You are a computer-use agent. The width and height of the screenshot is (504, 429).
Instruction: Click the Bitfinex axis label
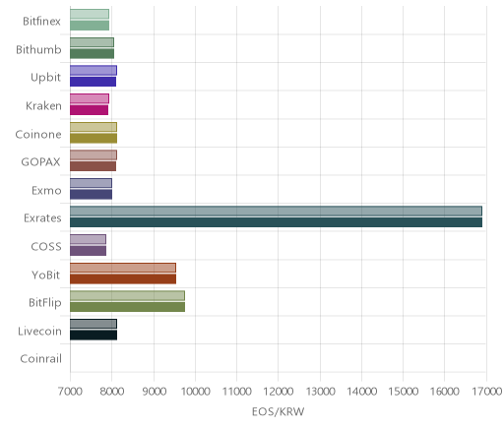tap(41, 22)
